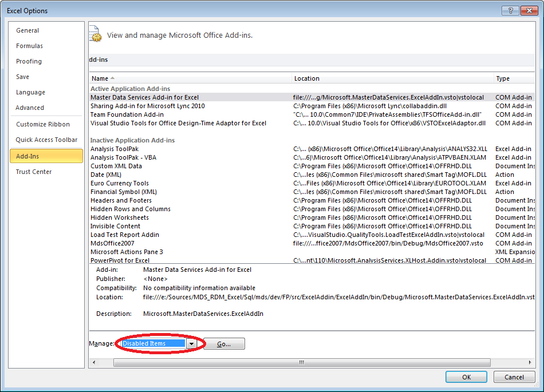
Task: Click Publisher value <None>
Action: pos(155,279)
